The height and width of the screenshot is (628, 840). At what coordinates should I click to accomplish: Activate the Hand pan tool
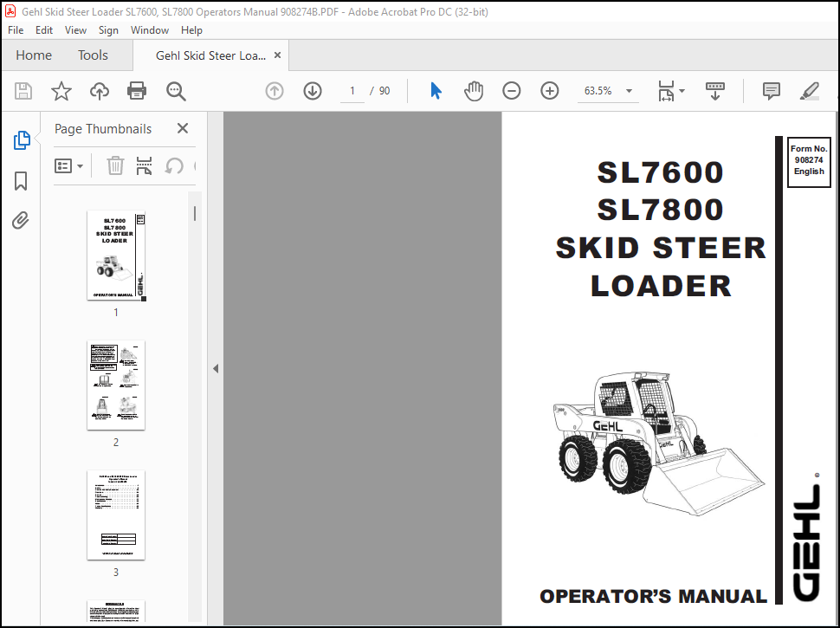(474, 91)
